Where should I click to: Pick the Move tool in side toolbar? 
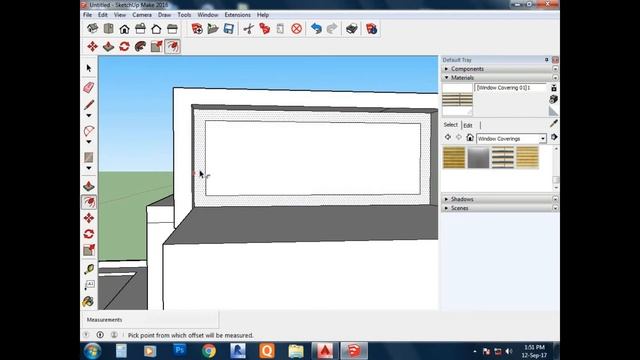(89, 218)
